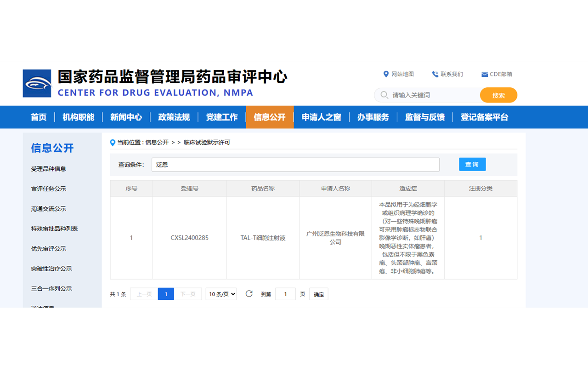Open the 新闻中心 menu
Image resolution: width=588 pixels, height=372 pixels.
(126, 117)
